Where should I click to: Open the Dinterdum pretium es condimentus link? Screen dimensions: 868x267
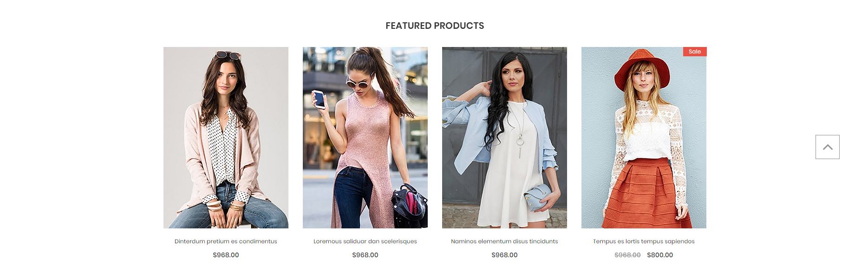pos(226,241)
